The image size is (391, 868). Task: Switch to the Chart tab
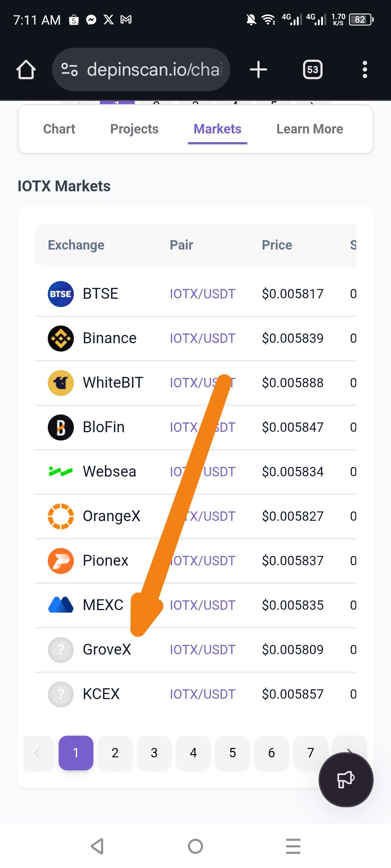tap(59, 129)
